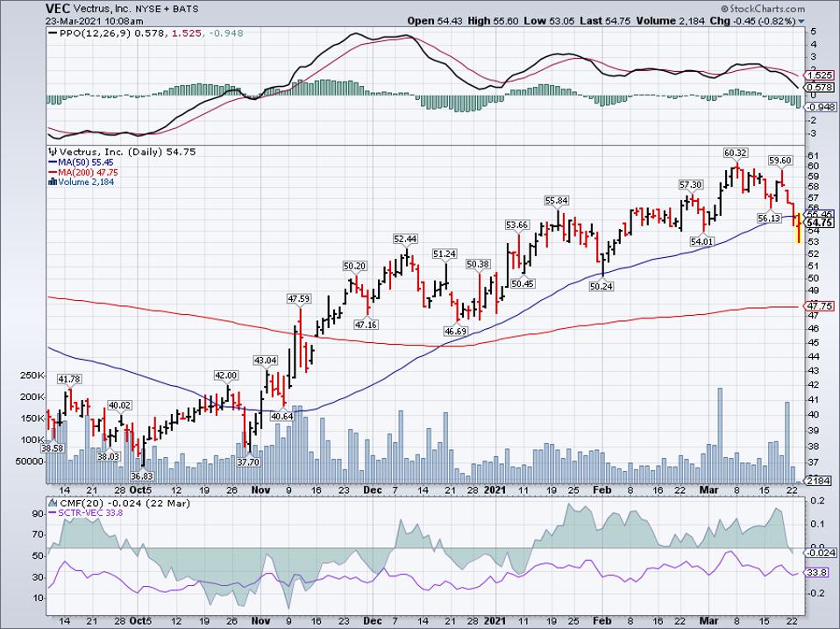The height and width of the screenshot is (629, 840).
Task: Select the 23-Mar-2021 10:08am timestamp
Action: [x=95, y=21]
